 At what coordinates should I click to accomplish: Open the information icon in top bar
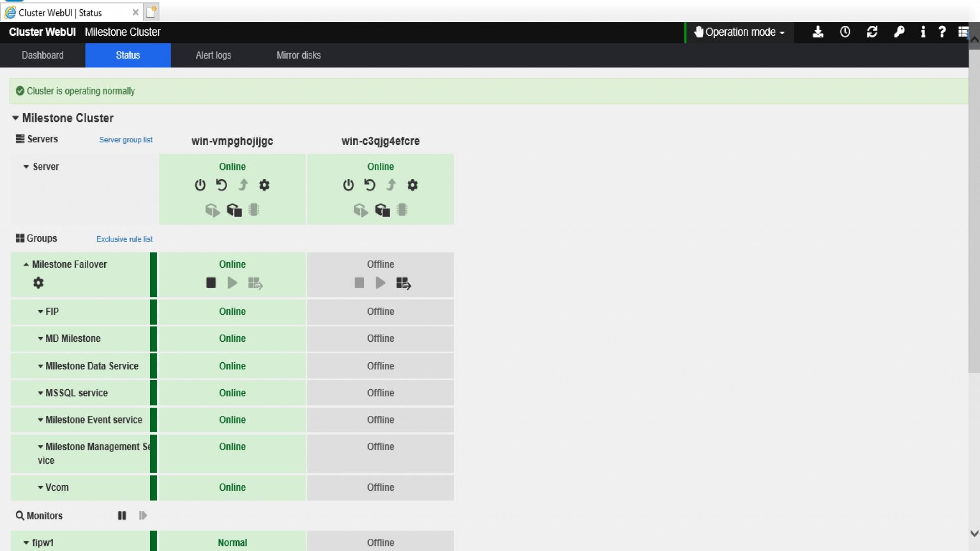pyautogui.click(x=923, y=32)
